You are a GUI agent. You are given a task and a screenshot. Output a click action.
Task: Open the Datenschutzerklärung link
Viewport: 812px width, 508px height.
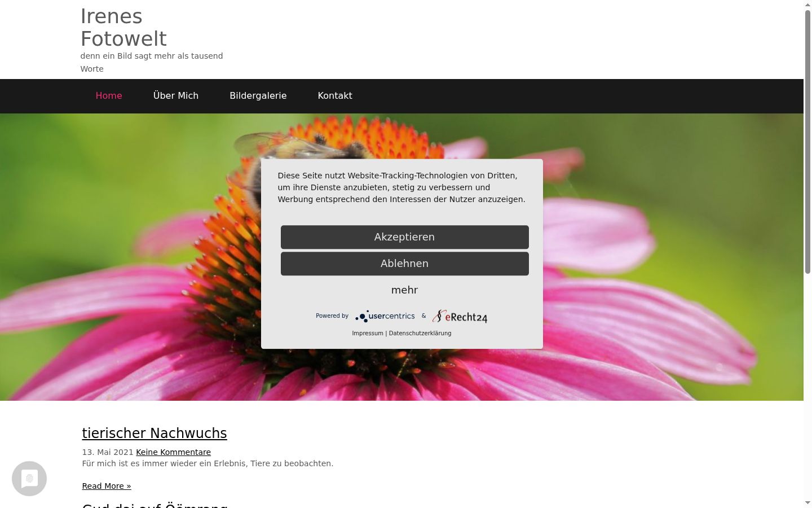click(x=420, y=334)
